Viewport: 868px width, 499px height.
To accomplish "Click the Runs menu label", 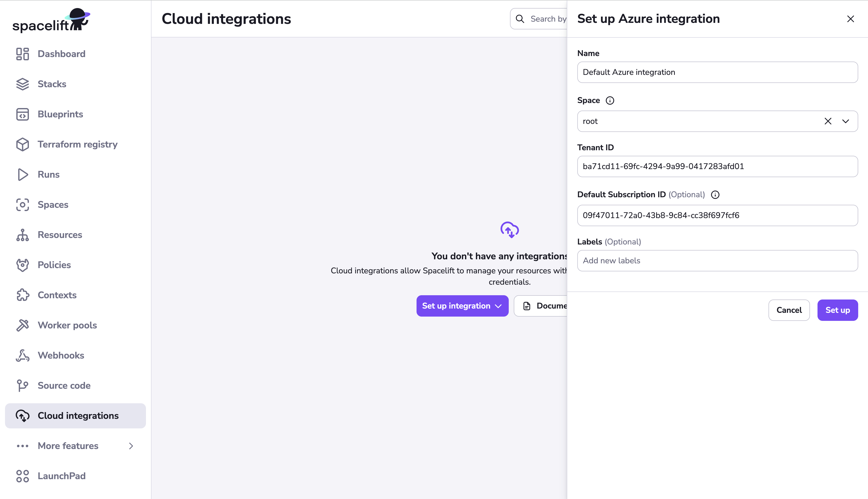I will tap(49, 174).
